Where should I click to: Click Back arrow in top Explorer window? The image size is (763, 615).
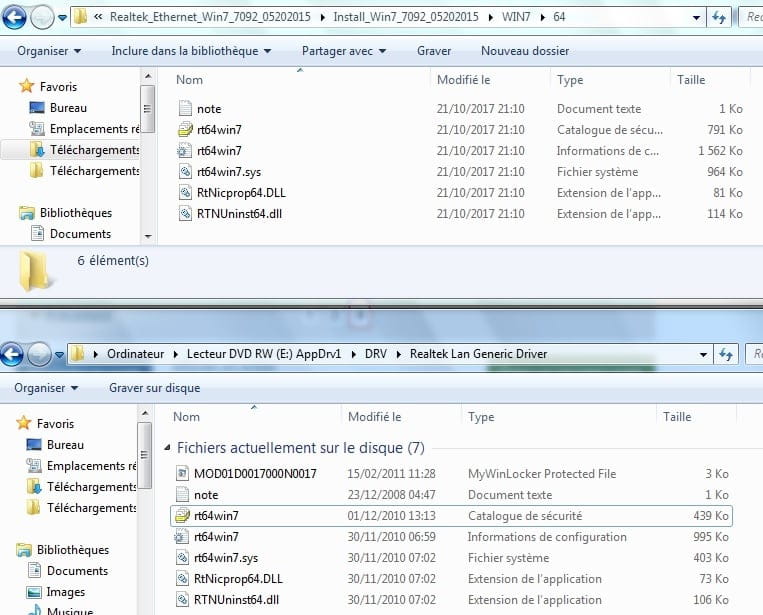tap(14, 18)
